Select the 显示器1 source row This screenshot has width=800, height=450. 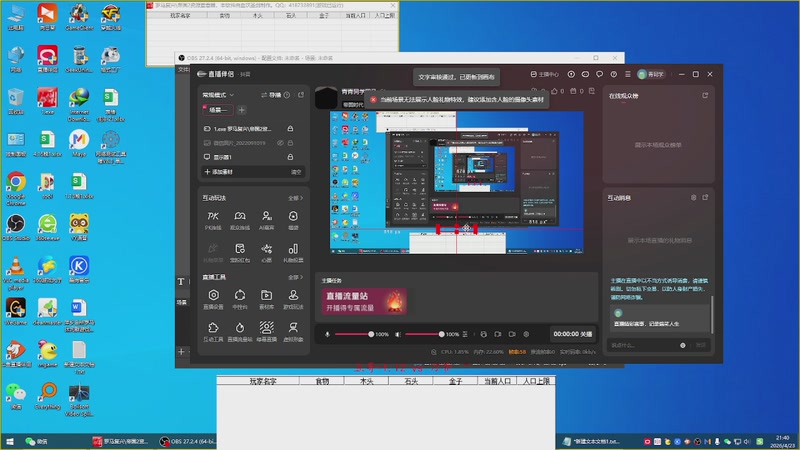pos(254,157)
